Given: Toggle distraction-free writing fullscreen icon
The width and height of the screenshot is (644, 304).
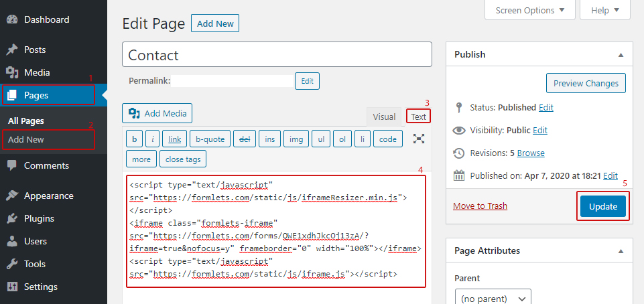Looking at the screenshot, I should [x=419, y=139].
